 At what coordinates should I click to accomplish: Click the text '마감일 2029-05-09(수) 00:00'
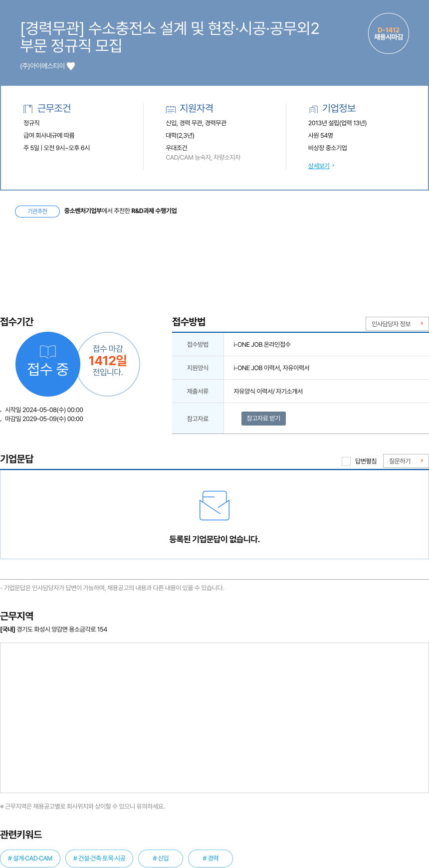pyautogui.click(x=44, y=419)
